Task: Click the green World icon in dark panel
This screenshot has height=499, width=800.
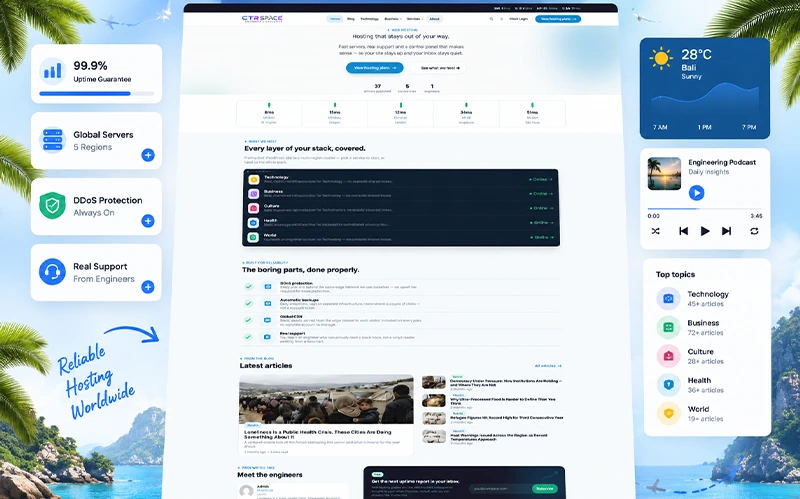Action: tap(254, 237)
